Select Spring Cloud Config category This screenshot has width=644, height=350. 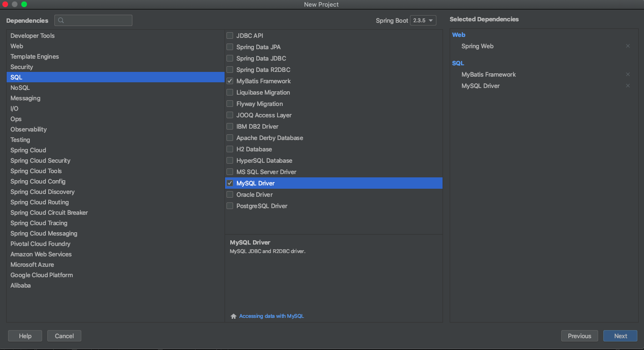(x=115, y=182)
